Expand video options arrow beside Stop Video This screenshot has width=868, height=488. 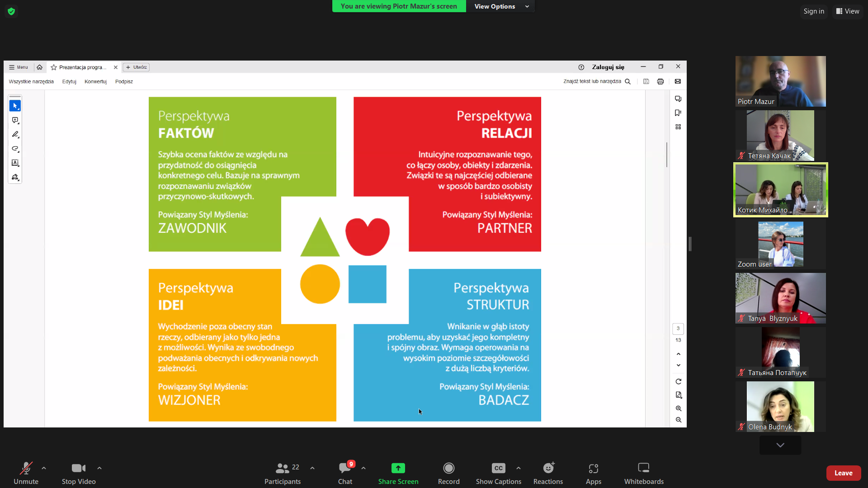click(99, 468)
